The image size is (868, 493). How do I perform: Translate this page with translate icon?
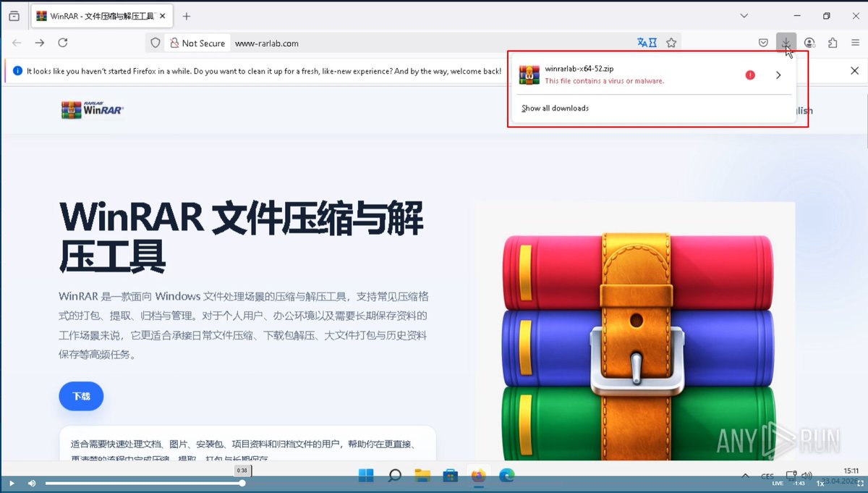tap(647, 43)
